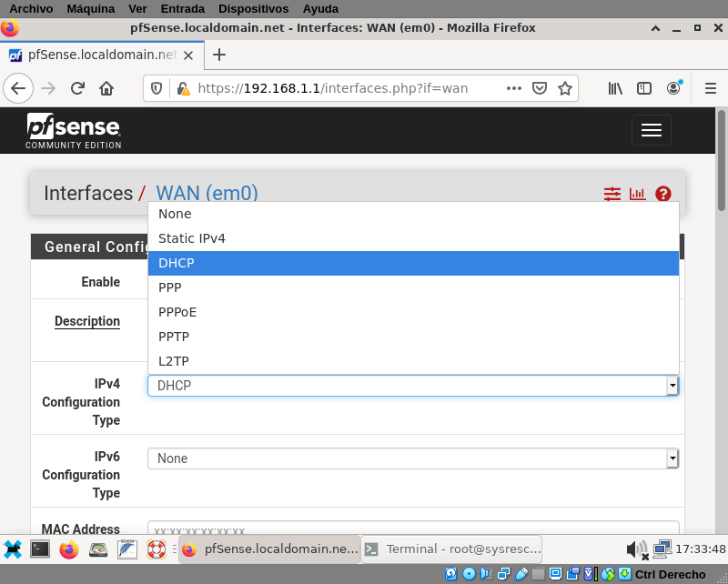Viewport: 728px width, 584px height.
Task: Select the highlighted DHCP option
Action: pos(413,263)
